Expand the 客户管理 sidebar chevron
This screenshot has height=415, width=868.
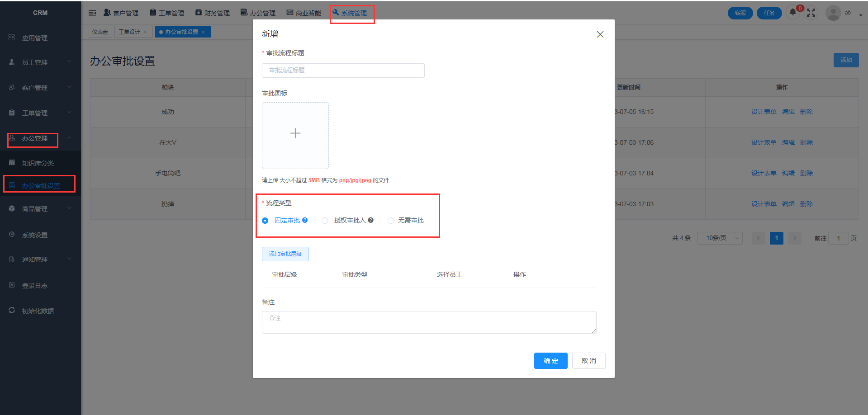coord(69,87)
